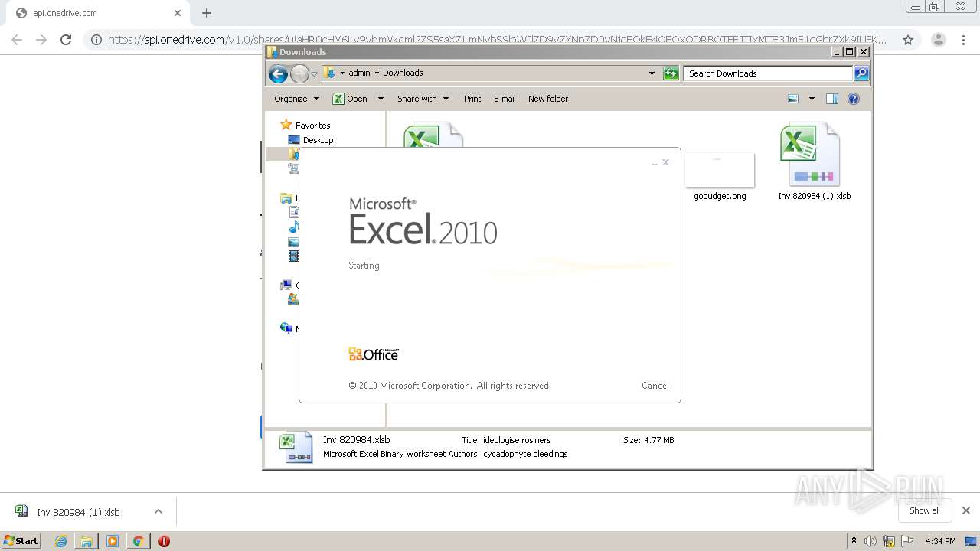Viewport: 980px width, 551px height.
Task: Open the Chrome three-dot menu
Action: [x=962, y=40]
